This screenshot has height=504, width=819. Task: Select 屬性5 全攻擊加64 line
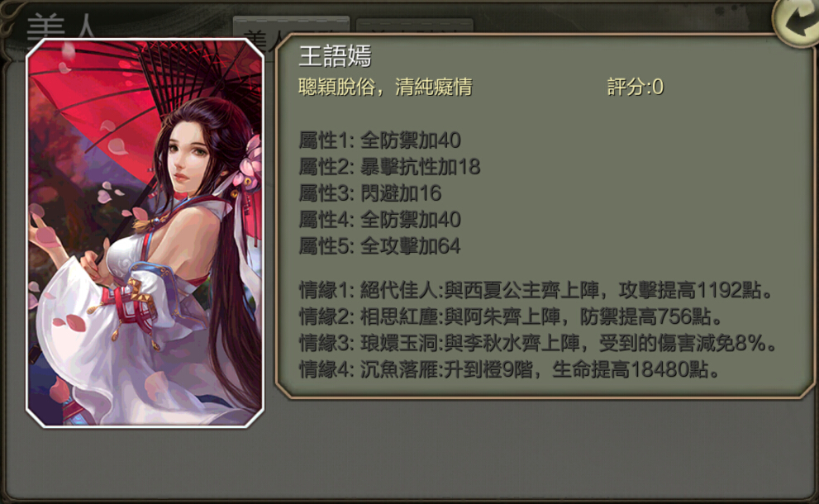[x=379, y=246]
